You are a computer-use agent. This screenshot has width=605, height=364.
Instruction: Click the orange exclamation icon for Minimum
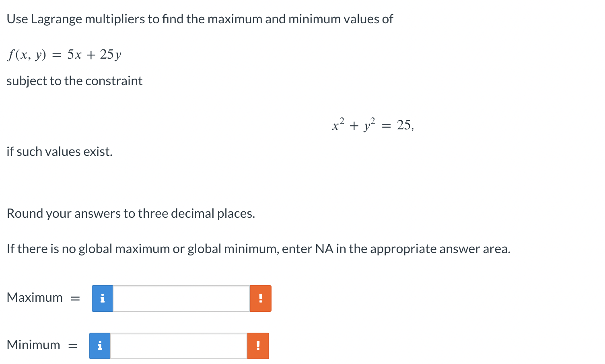tap(258, 346)
